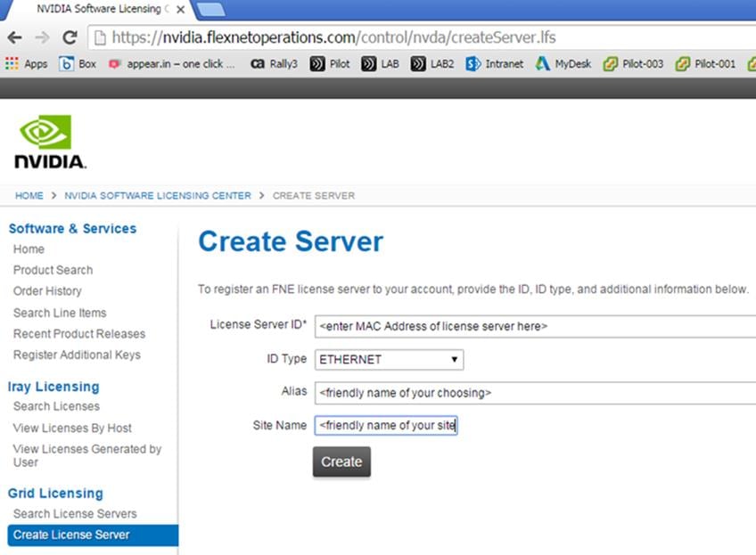Expand the ID Type ETHERNET dropdown
Screen dimensions: 756x555
[389, 359]
